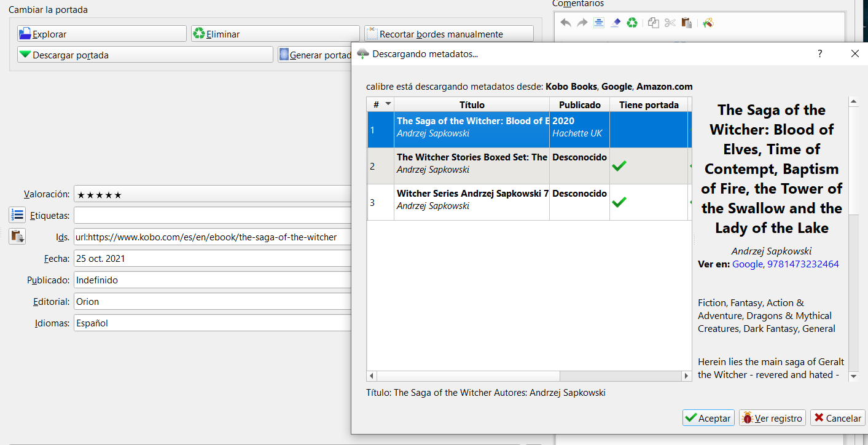Screen dimensions: 868x445
Task: Click the Publicado field showing Indefinido
Action: [x=213, y=280]
